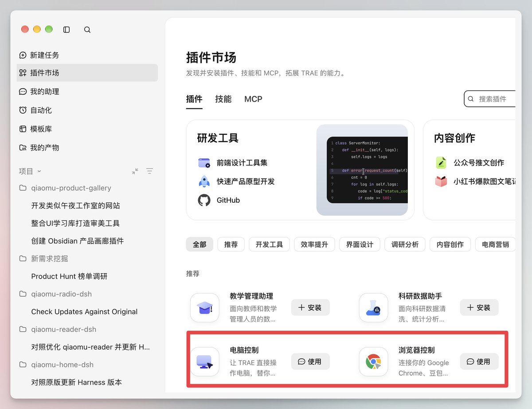Screen dimensions: 532x409
Task: Click the 科研数据助手 flask icon
Action: pos(373,307)
